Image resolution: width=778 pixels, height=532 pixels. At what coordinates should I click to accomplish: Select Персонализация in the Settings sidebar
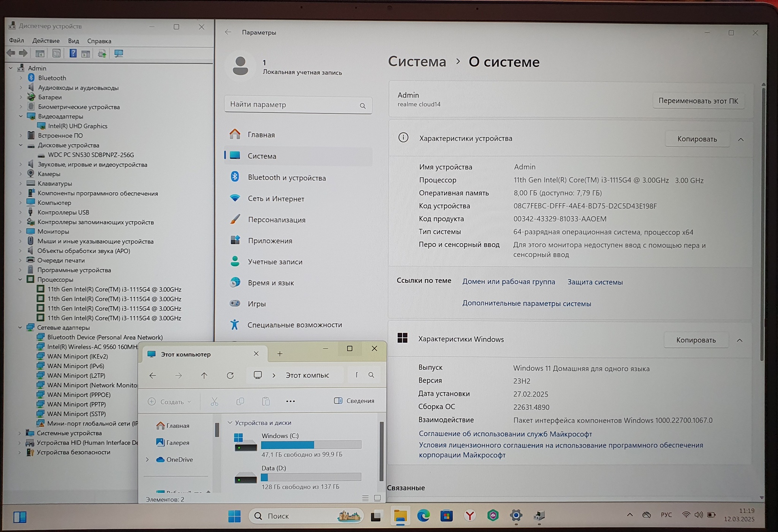coord(277,220)
